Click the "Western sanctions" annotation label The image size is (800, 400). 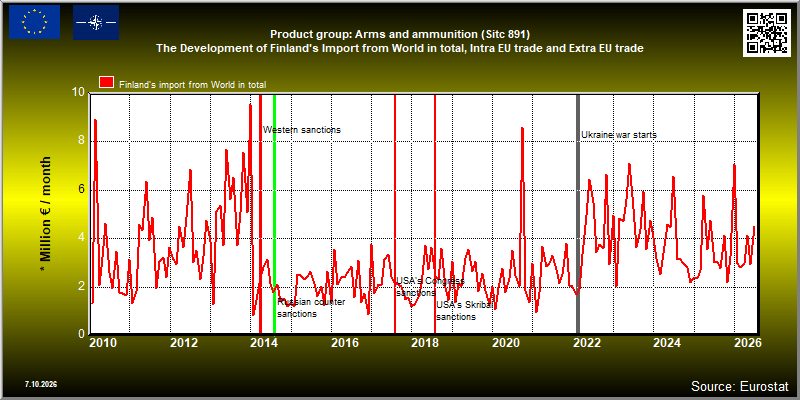(x=302, y=130)
